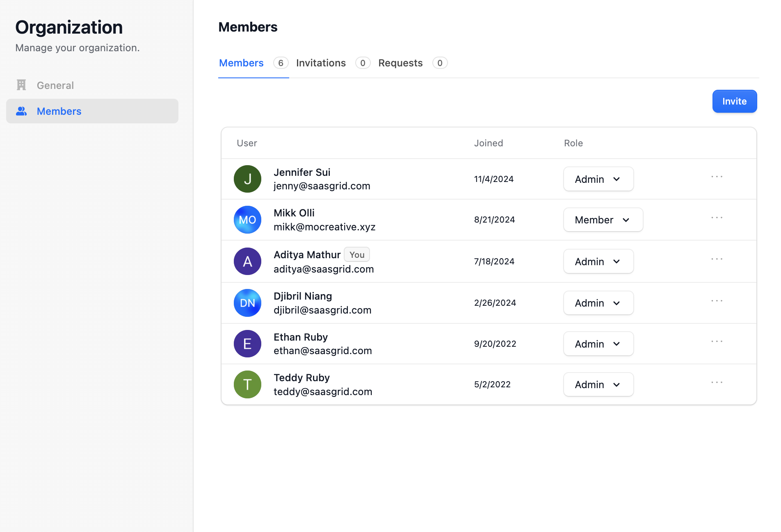The width and height of the screenshot is (781, 532).
Task: Click the General building icon in sidebar
Action: 21,85
